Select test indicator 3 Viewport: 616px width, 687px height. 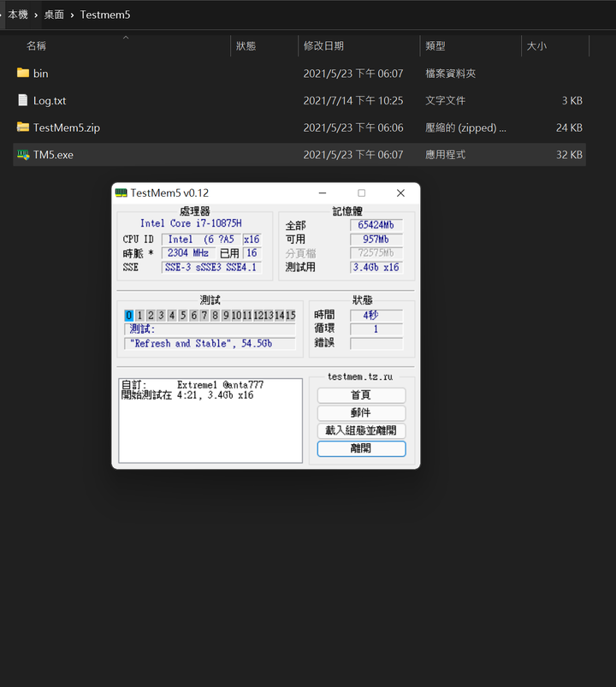point(161,315)
